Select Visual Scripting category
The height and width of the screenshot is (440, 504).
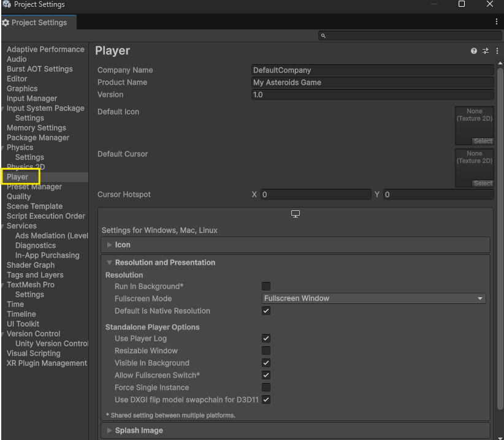pyautogui.click(x=34, y=353)
